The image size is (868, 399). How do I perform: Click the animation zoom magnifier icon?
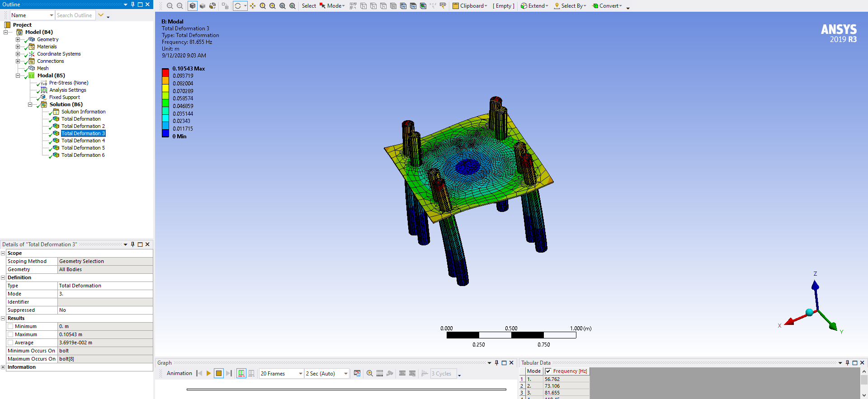pos(370,373)
